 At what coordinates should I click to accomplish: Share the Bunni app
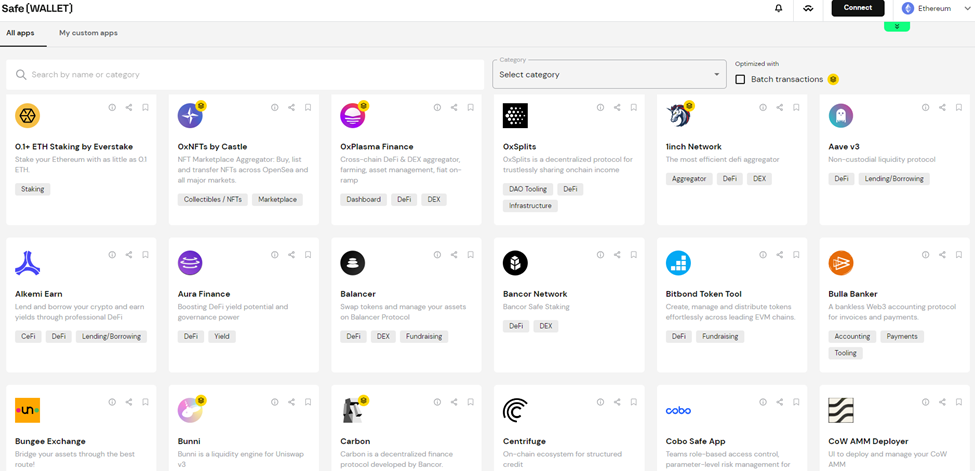pyautogui.click(x=291, y=402)
